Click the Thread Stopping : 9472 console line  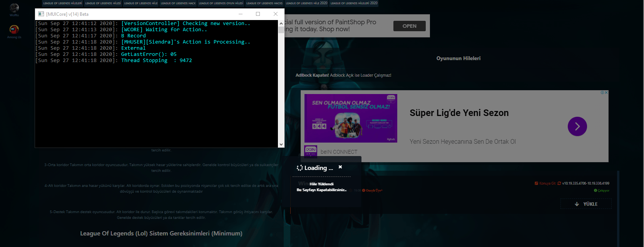(114, 60)
